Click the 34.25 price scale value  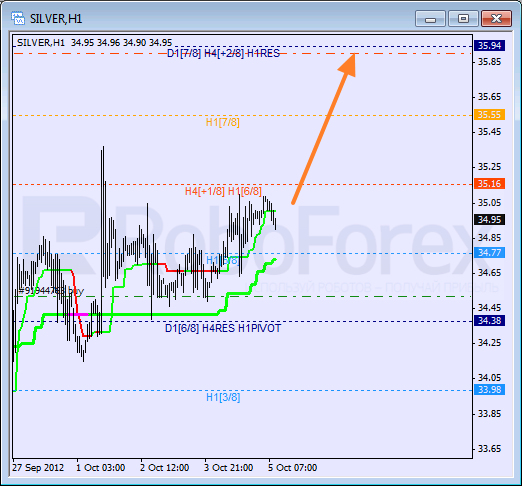pos(489,343)
